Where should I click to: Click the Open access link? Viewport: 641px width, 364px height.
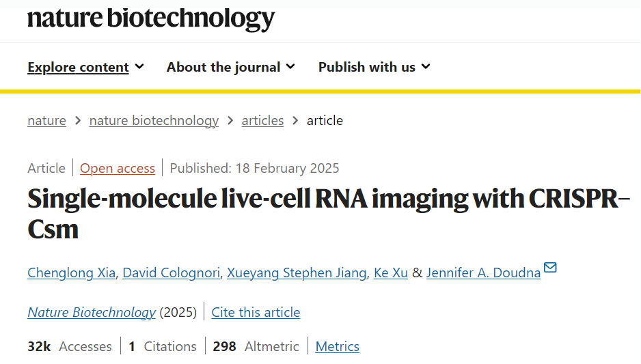118,168
